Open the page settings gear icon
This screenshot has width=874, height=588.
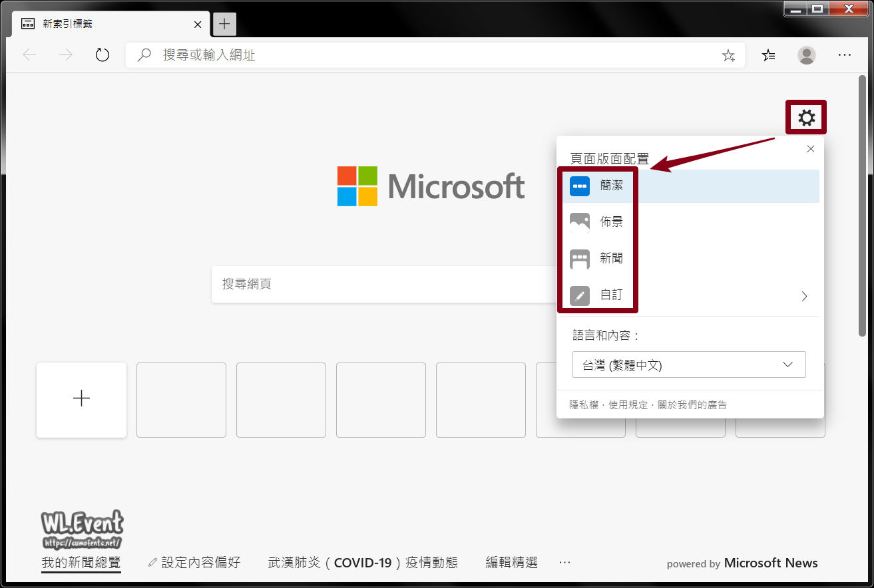pyautogui.click(x=806, y=118)
